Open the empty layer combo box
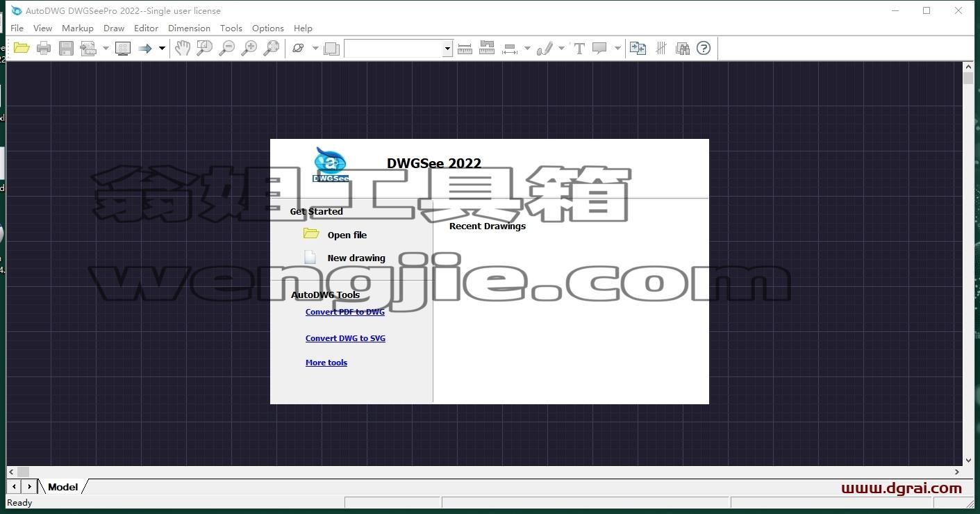The width and height of the screenshot is (980, 514). coord(399,48)
